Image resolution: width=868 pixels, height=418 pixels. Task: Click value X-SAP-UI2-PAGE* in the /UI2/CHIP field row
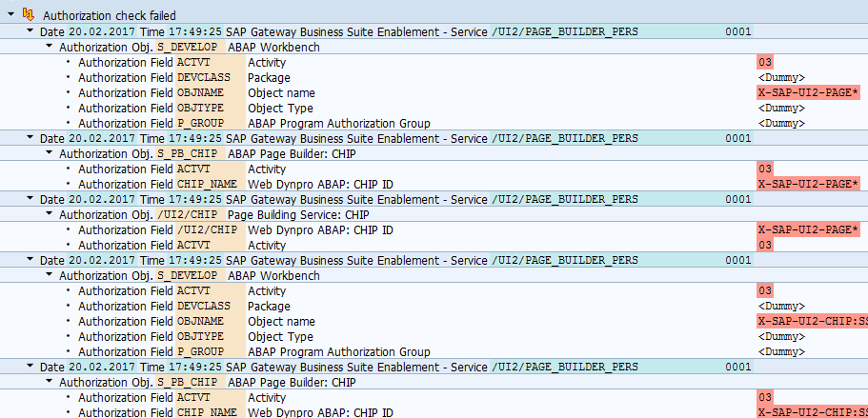click(808, 230)
